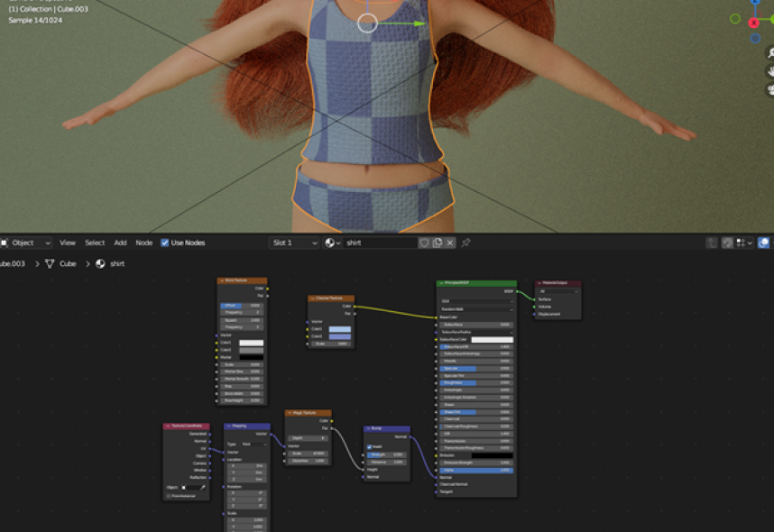Click the Cube breadcrumb item
This screenshot has height=532, width=774.
pos(68,264)
